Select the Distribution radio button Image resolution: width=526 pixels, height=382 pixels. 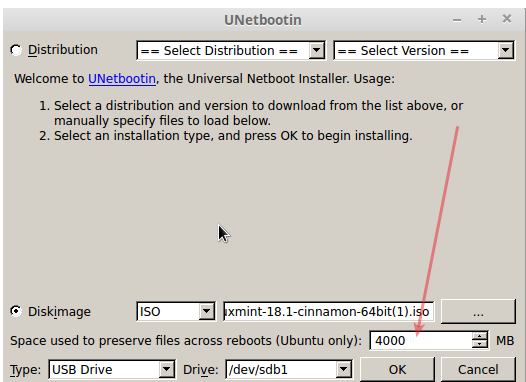16,50
